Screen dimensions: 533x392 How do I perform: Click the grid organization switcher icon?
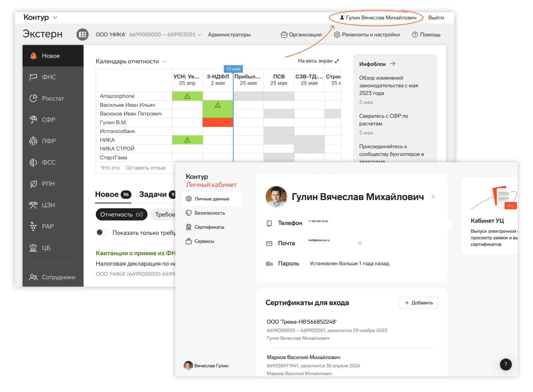82,35
